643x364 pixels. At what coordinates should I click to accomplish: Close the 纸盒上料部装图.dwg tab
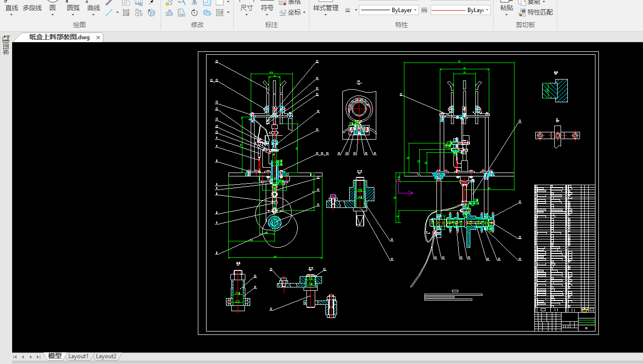coord(98,37)
